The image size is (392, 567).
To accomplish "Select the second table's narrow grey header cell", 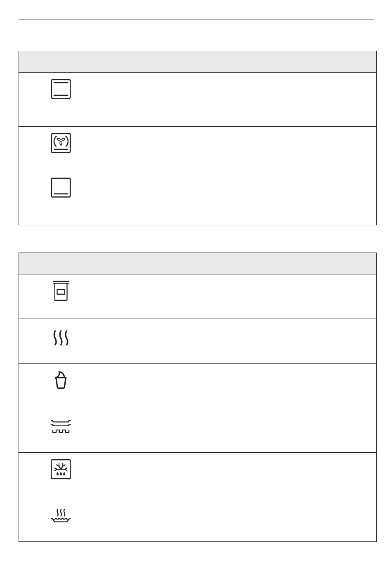I will (x=61, y=263).
